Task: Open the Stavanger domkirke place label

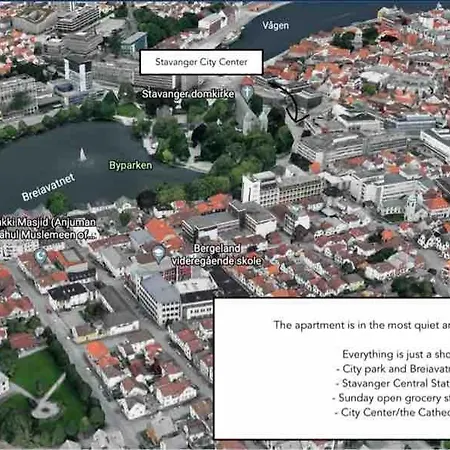Action: point(188,94)
